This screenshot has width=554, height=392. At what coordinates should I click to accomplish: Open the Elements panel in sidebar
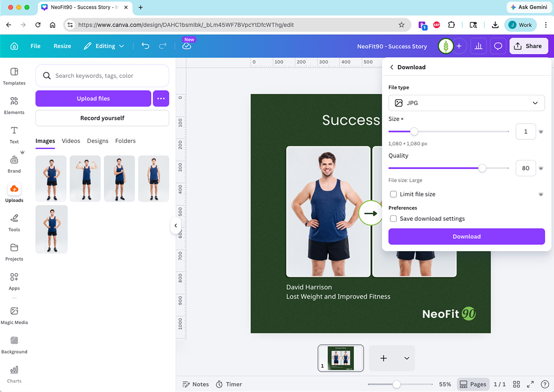pyautogui.click(x=14, y=105)
